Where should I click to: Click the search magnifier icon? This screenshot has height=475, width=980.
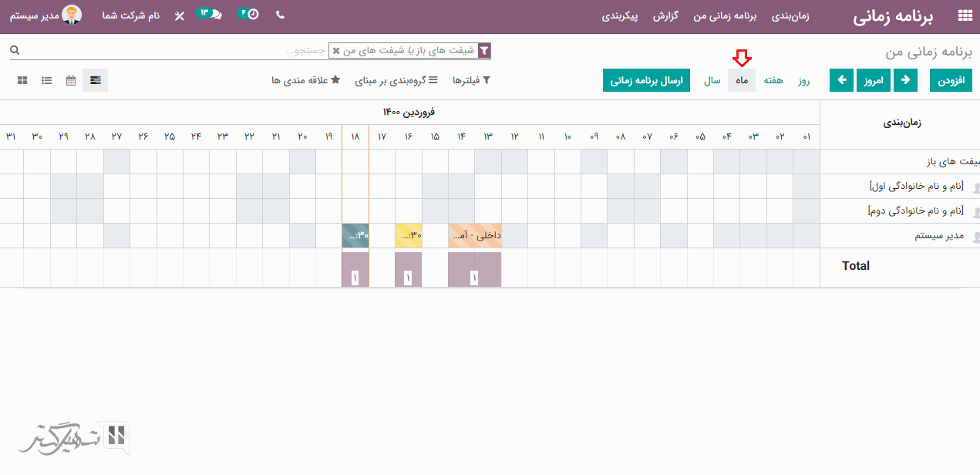14,50
